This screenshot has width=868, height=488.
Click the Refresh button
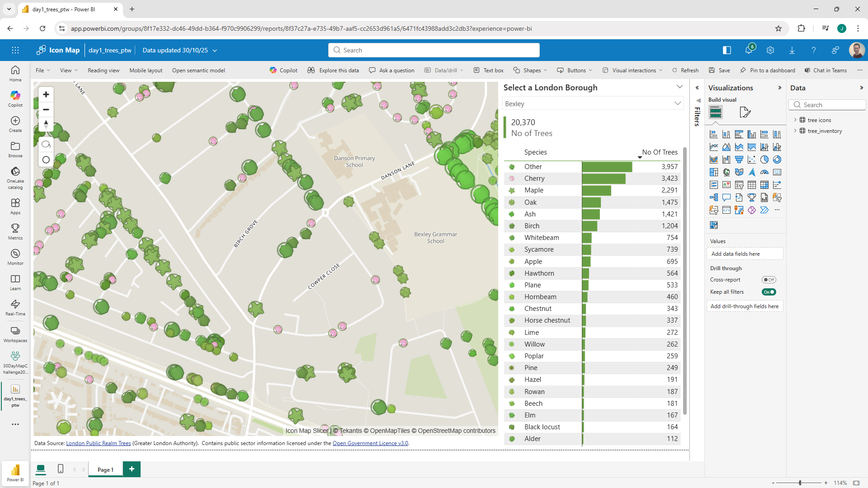point(685,70)
